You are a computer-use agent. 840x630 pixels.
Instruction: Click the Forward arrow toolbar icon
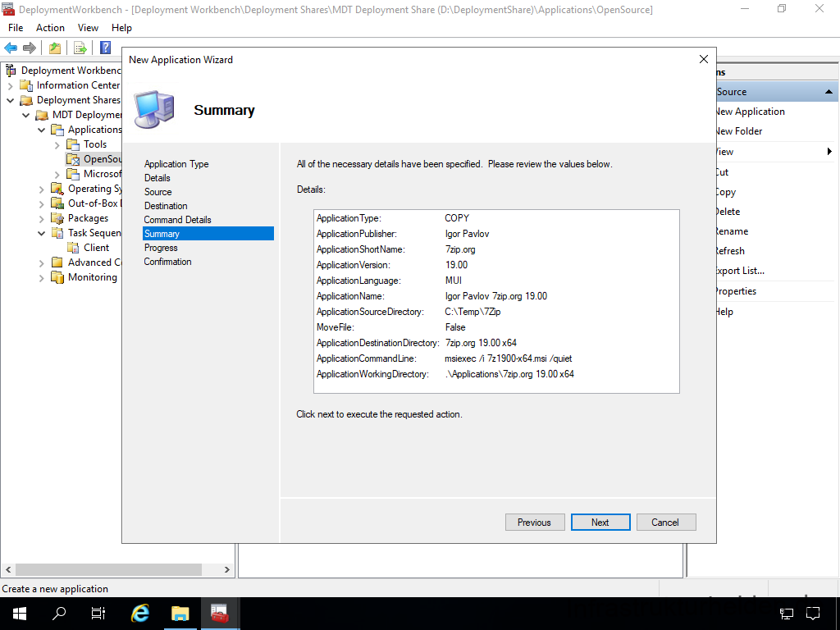(x=30, y=48)
